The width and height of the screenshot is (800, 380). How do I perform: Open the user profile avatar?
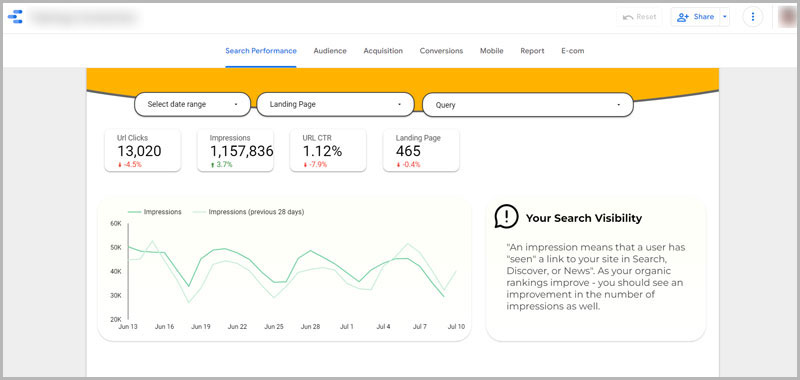click(x=787, y=17)
